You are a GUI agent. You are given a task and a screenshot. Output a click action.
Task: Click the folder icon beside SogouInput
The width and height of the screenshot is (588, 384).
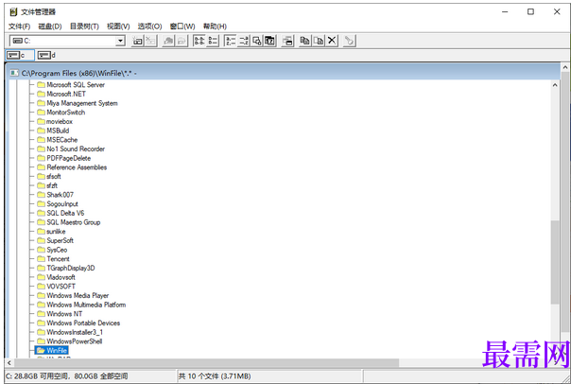tap(42, 204)
